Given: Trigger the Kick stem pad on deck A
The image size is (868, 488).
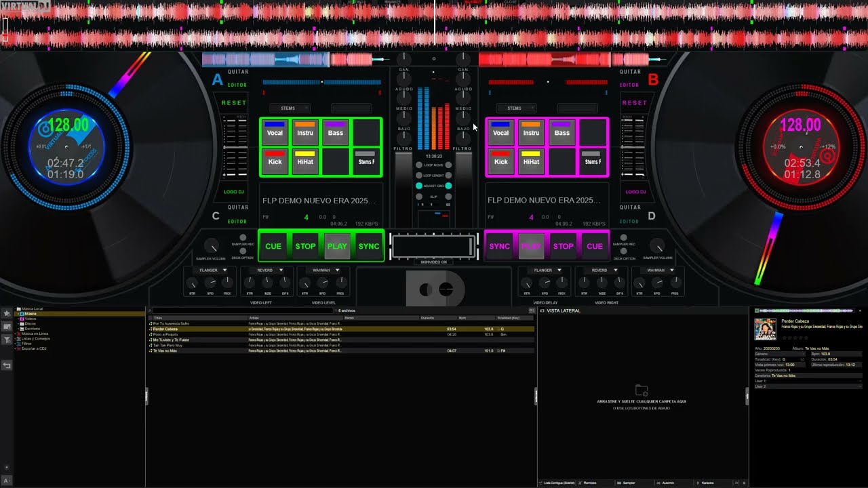Looking at the screenshot, I should pos(275,162).
